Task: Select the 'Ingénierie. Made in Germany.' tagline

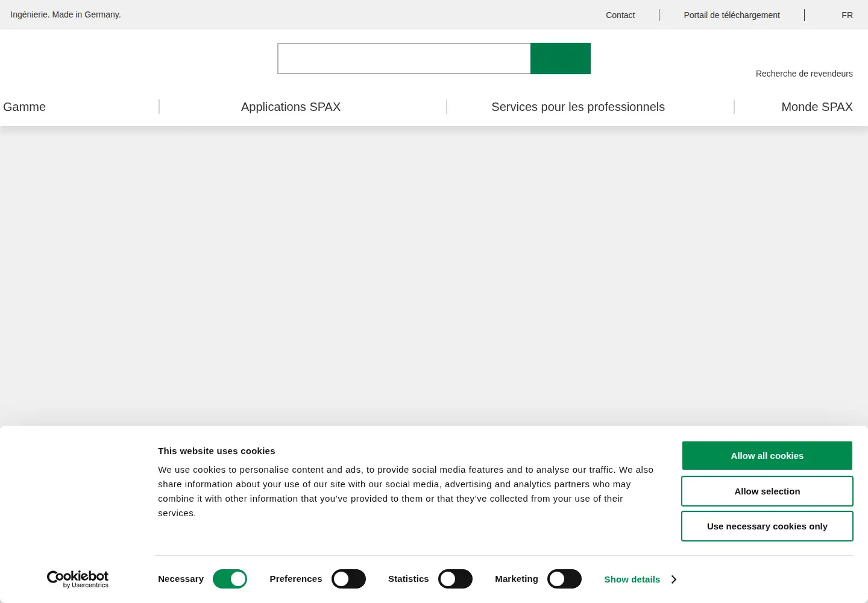Action: point(66,14)
